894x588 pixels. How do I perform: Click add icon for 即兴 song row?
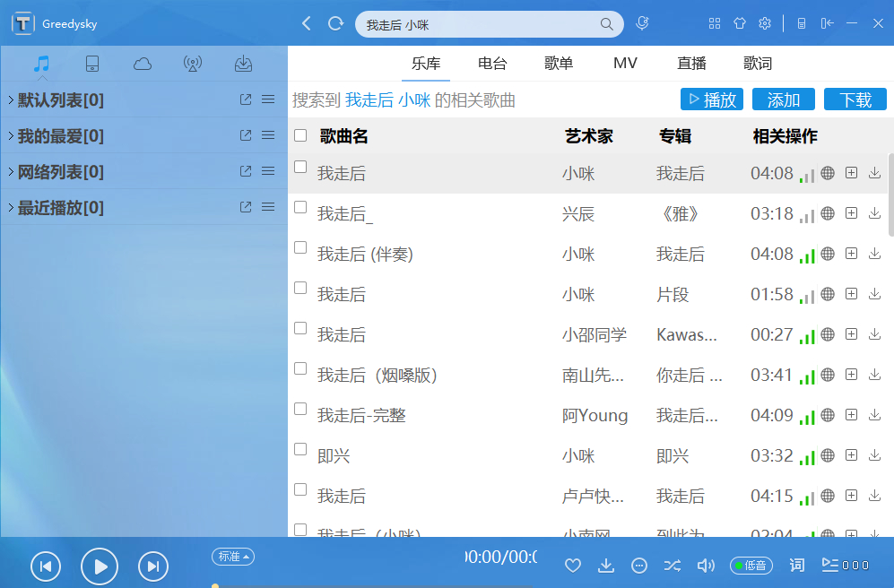851,455
